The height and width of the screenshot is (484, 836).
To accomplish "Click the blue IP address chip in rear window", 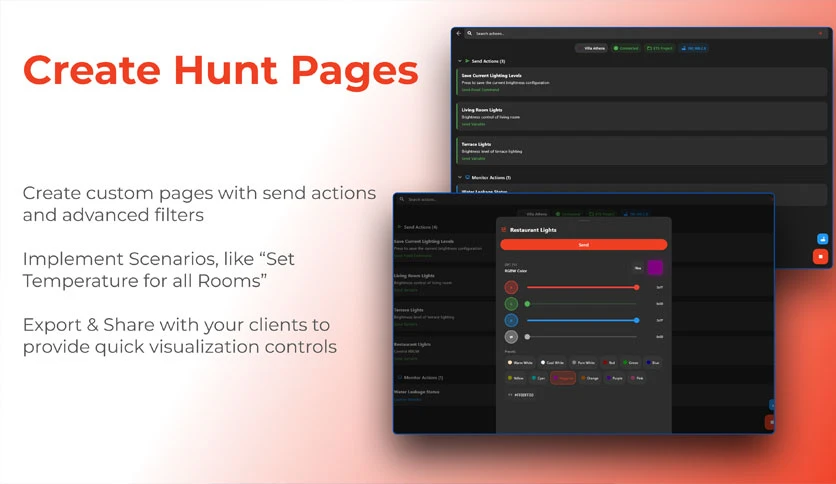I will pyautogui.click(x=694, y=48).
